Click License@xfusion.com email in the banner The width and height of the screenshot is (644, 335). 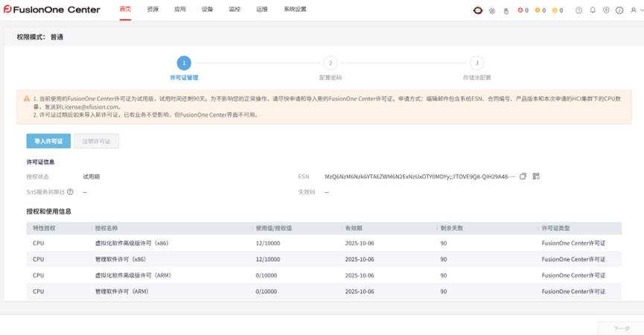[90, 106]
